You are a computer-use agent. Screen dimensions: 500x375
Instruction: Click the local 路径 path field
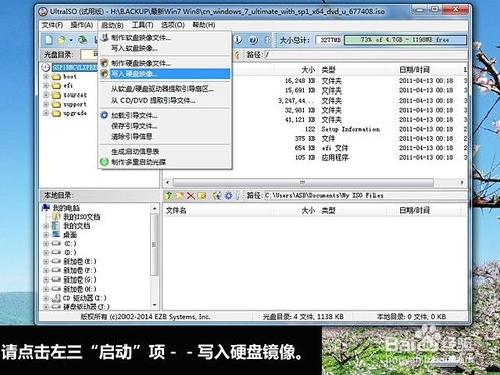365,196
